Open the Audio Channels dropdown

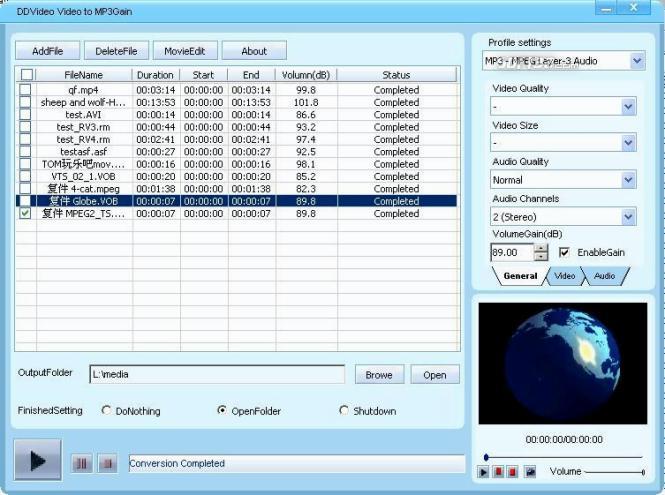point(628,217)
